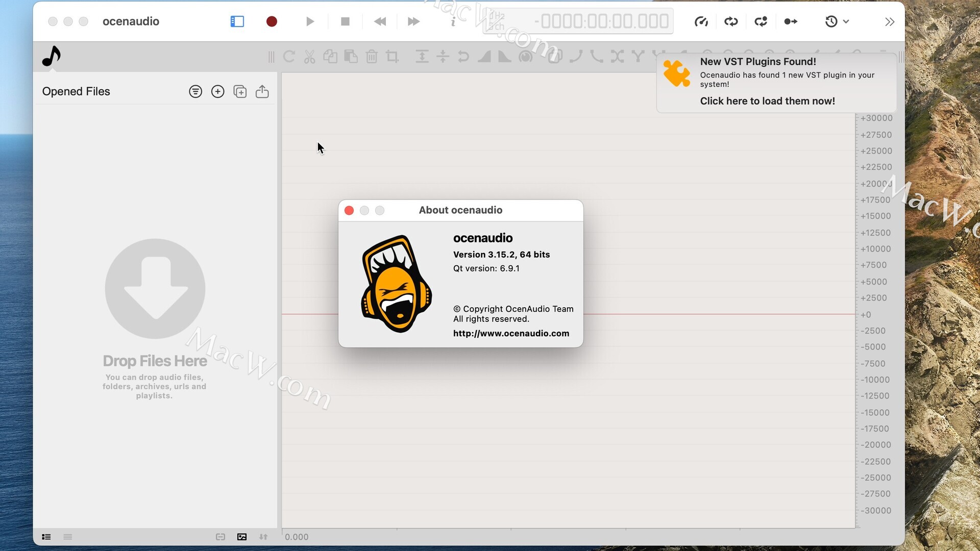Switch to compact list view icon
980x551 pixels.
[x=68, y=537]
